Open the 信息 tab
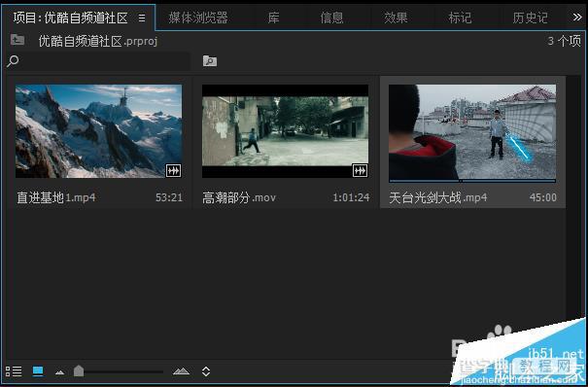 (x=331, y=18)
